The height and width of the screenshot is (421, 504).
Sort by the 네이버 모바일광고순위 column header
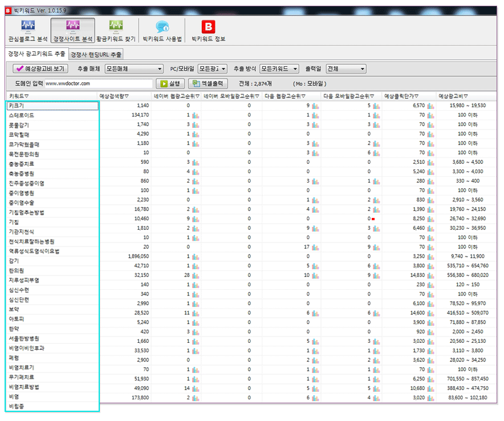tap(231, 96)
